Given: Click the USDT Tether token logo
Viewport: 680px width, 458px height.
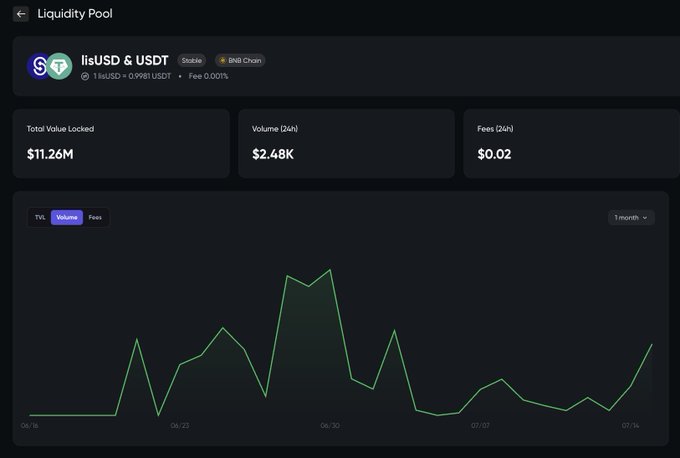Looking at the screenshot, I should click(59, 66).
